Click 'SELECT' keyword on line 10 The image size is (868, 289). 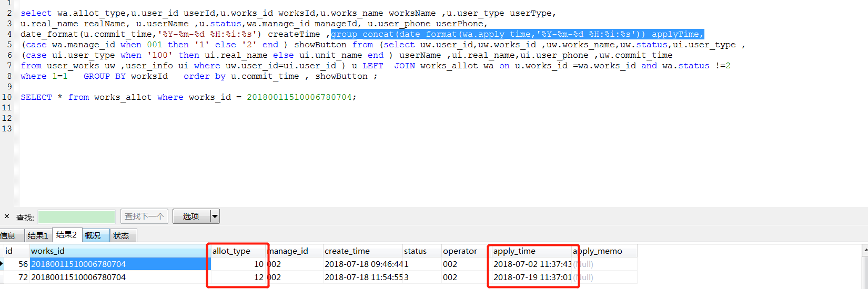[36, 97]
